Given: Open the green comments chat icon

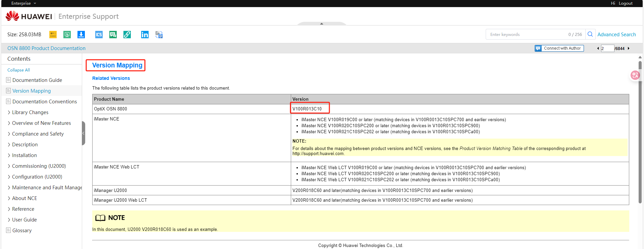Looking at the screenshot, I should point(113,35).
